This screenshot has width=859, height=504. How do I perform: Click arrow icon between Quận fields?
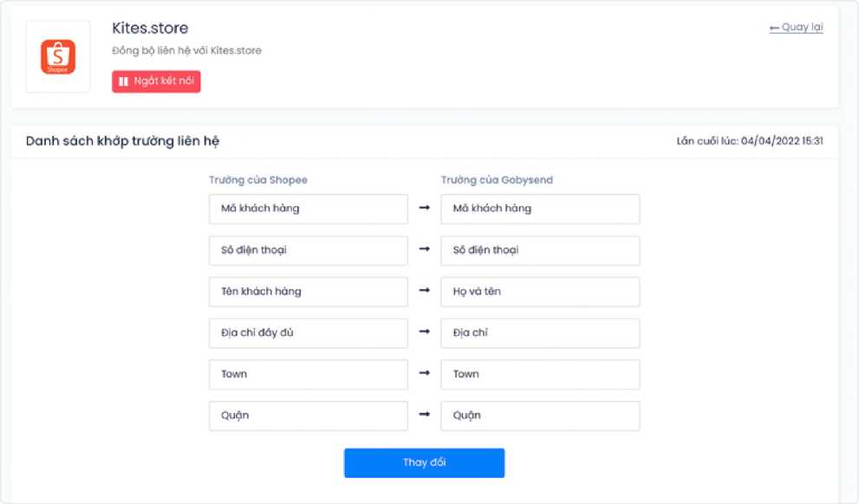tap(424, 414)
